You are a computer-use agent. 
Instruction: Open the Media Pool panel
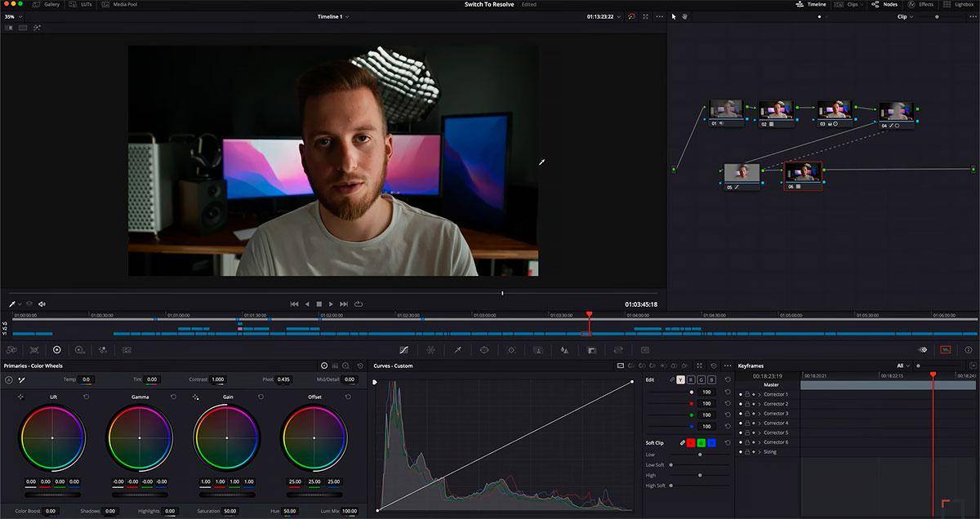[x=121, y=4]
